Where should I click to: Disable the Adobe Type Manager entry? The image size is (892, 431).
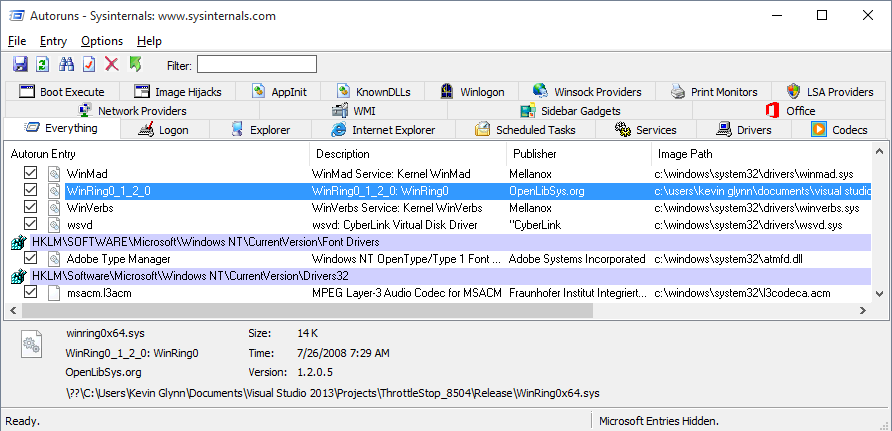pos(31,258)
